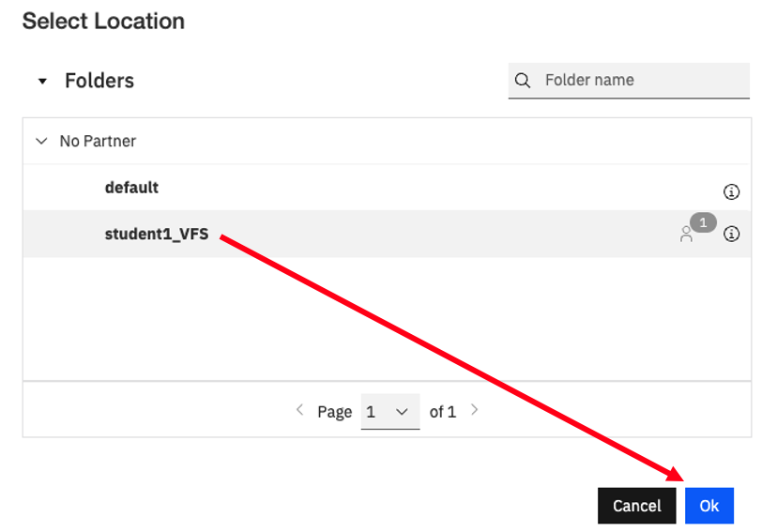The width and height of the screenshot is (777, 532).
Task: Open info icon for student1_VFS folder
Action: [731, 234]
